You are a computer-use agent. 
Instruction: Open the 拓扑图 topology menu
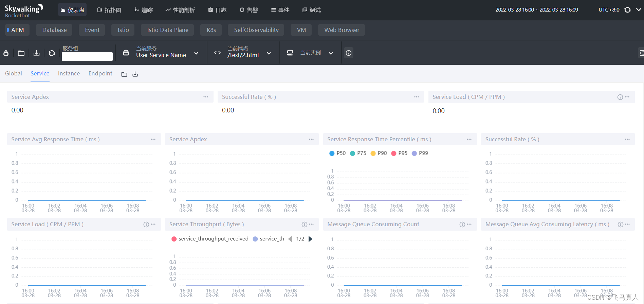click(x=109, y=10)
